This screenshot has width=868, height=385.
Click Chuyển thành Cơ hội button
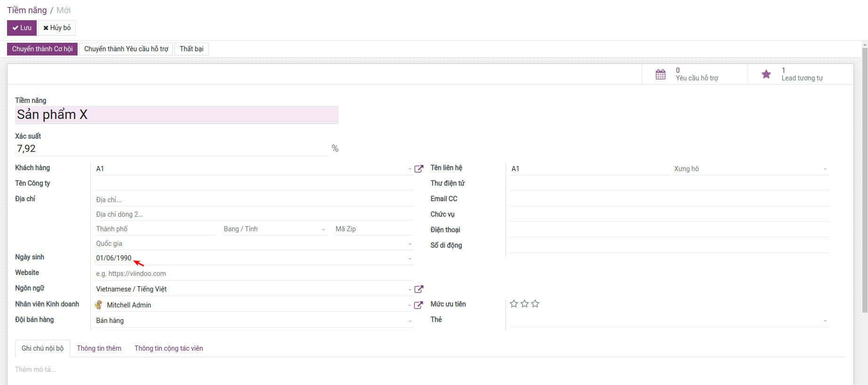point(42,49)
